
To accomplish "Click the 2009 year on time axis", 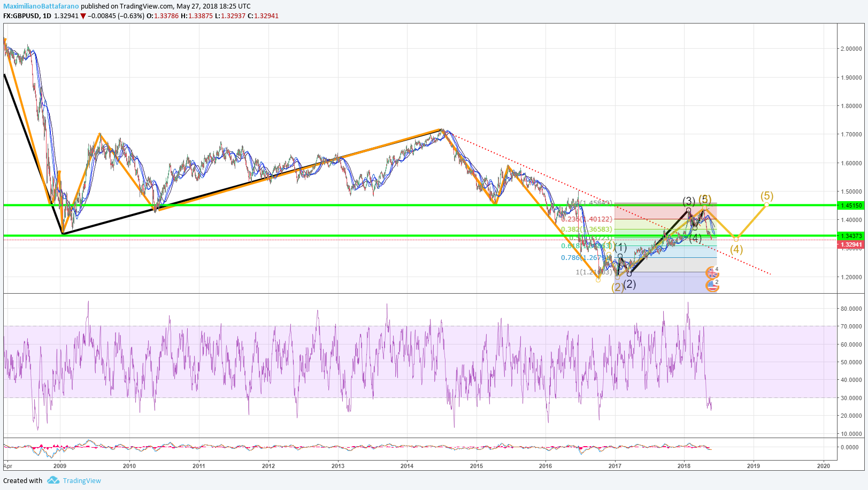I will tap(60, 466).
